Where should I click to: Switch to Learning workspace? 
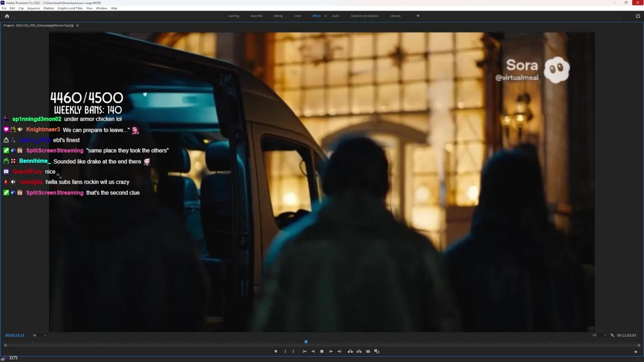click(x=233, y=16)
